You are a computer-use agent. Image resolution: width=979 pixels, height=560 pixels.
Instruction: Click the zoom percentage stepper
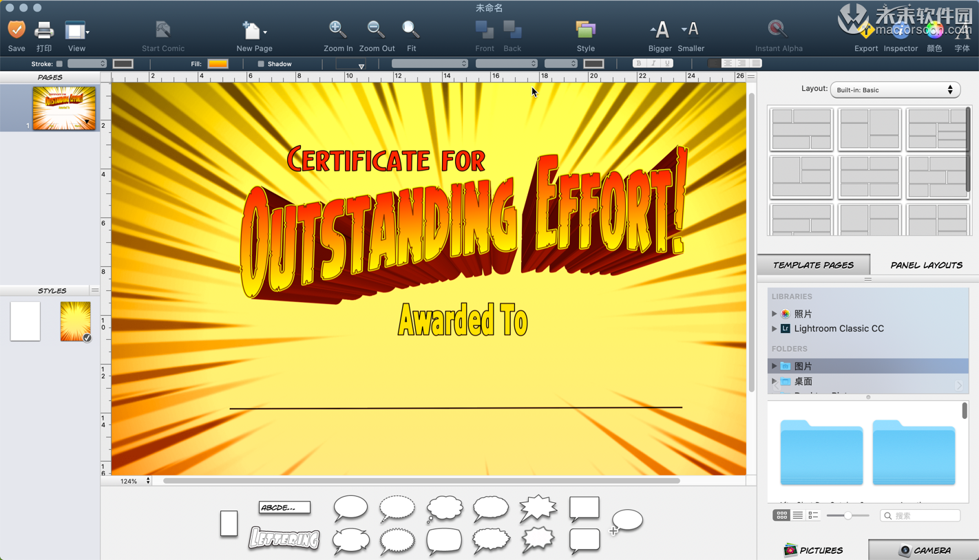click(148, 481)
